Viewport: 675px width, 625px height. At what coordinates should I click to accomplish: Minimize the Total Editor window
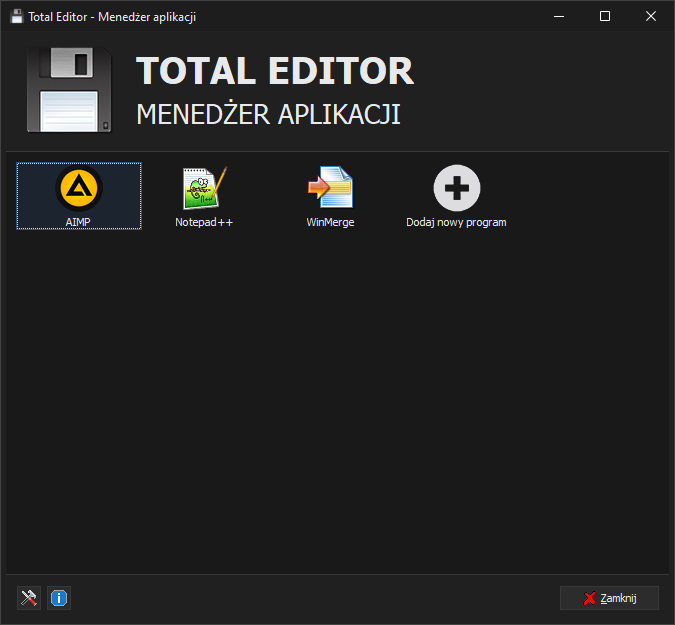(x=559, y=16)
